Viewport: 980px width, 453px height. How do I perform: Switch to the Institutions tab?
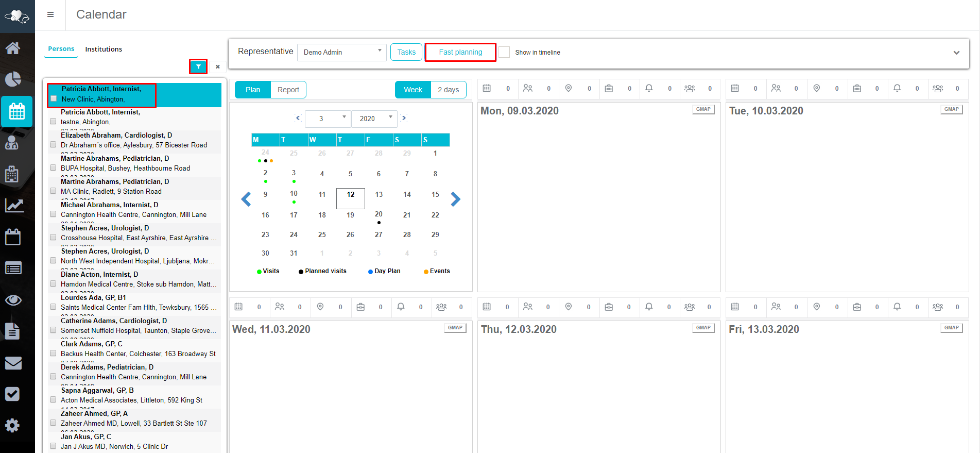click(x=104, y=49)
